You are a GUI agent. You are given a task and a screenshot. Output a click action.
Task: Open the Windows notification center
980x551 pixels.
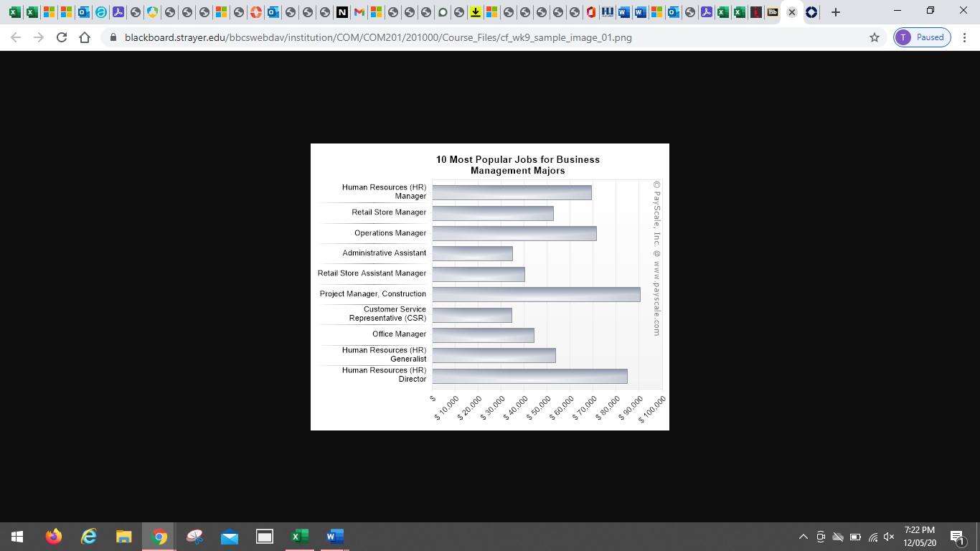coord(957,537)
